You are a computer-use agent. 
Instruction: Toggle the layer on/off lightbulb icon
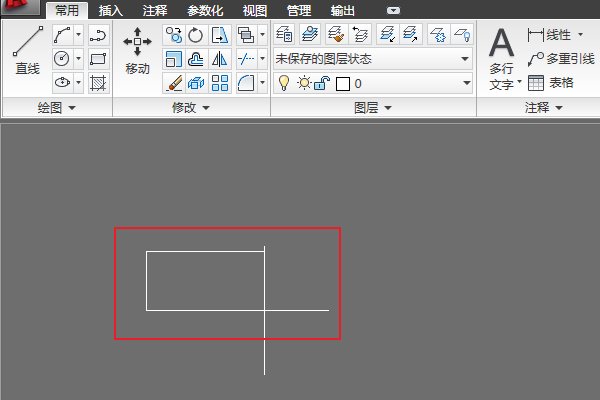pyautogui.click(x=284, y=83)
